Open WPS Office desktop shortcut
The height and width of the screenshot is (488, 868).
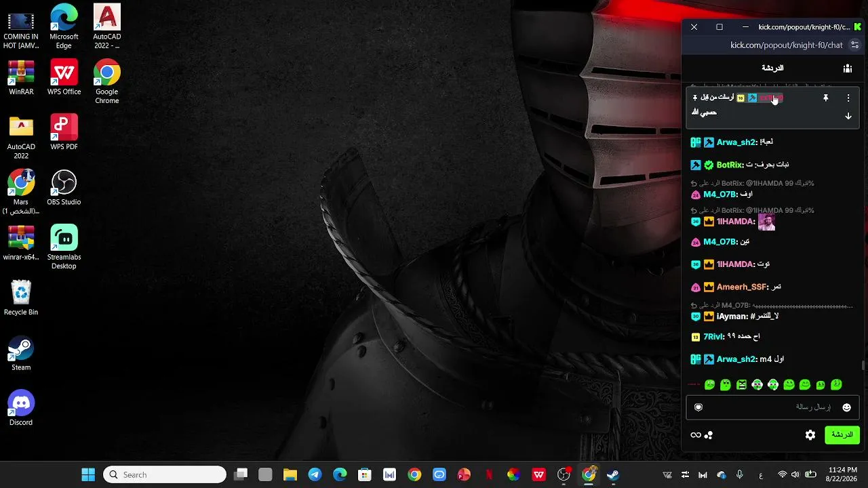(x=64, y=78)
